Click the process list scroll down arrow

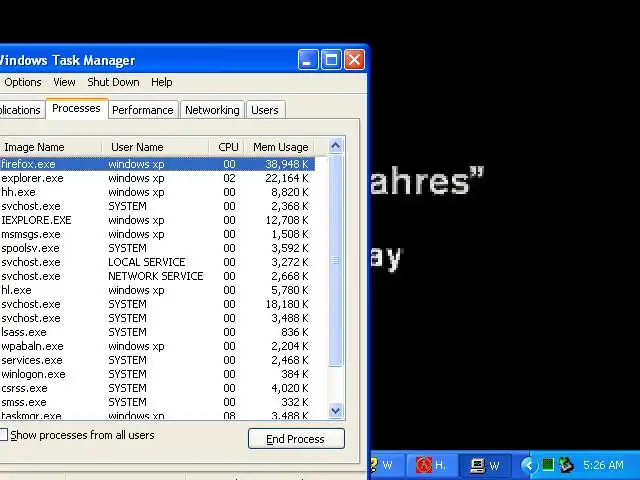click(336, 410)
